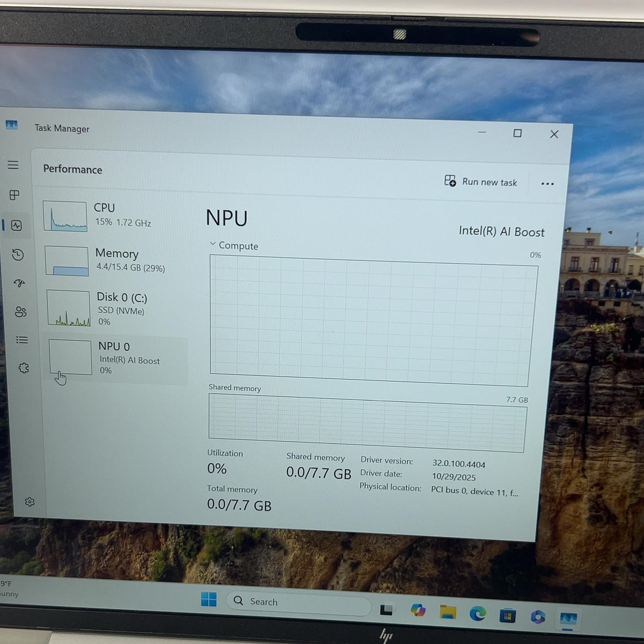This screenshot has width=644, height=644.
Task: Click the Total memory 0.0/7.7 GB value
Action: (x=239, y=505)
